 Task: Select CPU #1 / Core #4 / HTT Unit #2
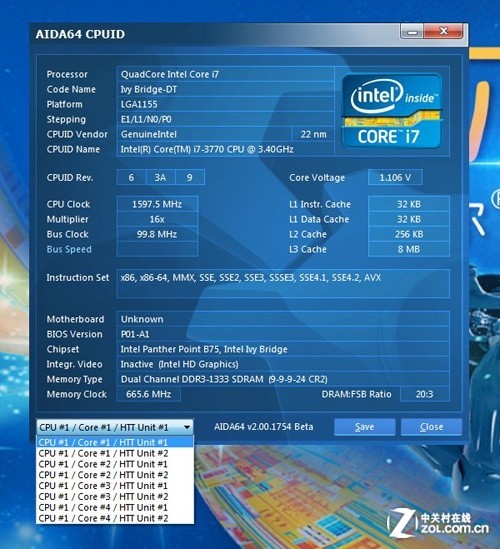pos(114,519)
